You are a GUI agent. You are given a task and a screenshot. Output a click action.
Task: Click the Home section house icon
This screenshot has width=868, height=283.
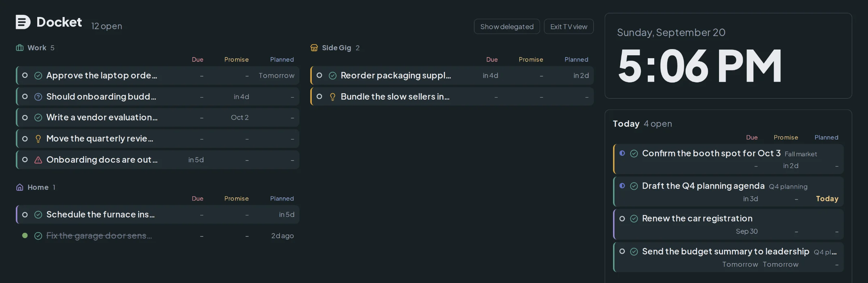pyautogui.click(x=20, y=187)
